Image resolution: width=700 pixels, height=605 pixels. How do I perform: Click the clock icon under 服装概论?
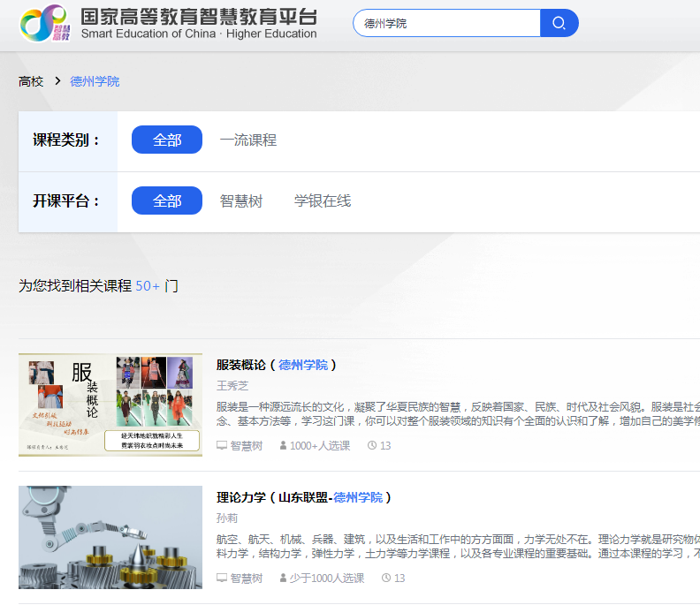coord(372,446)
